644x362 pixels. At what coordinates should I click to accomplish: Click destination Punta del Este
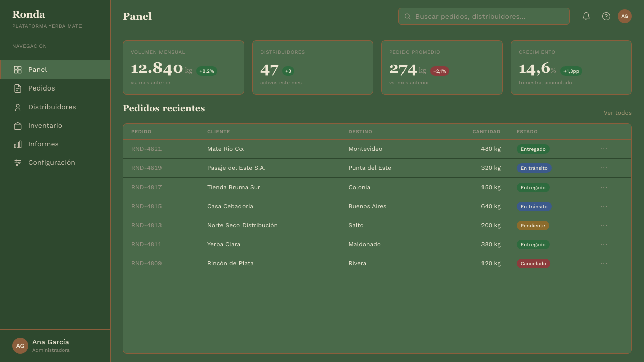370,168
